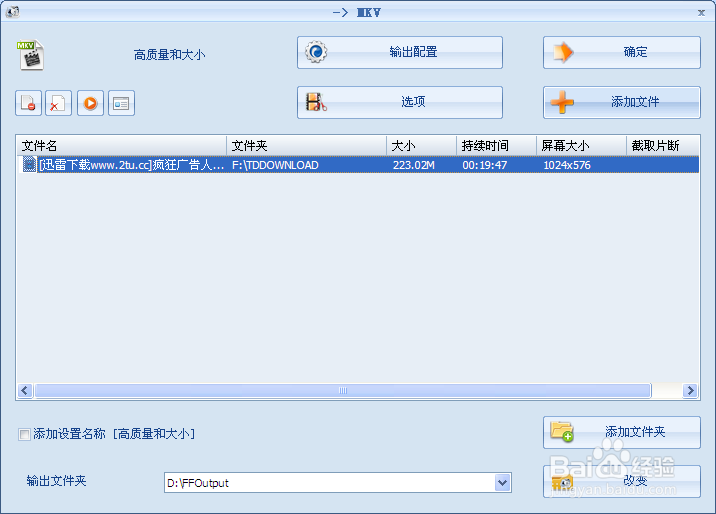Screen dimensions: 716x514
Task: Click the horizontal scrollbar right arrow
Action: click(x=690, y=391)
